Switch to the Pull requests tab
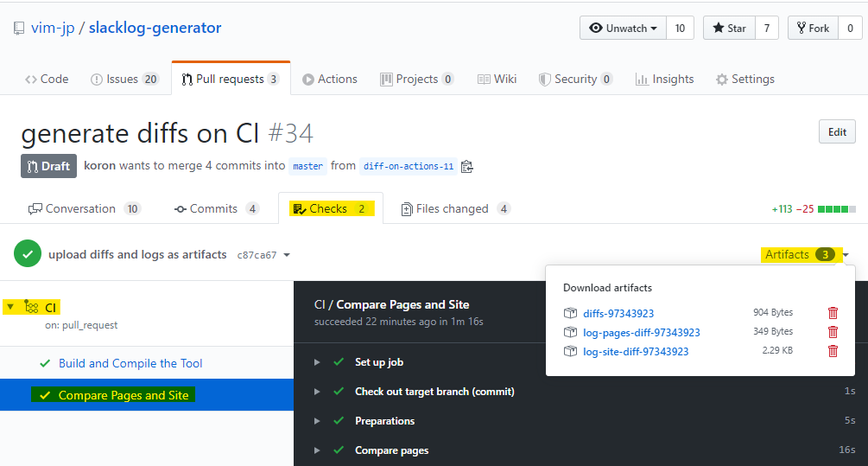 click(231, 80)
